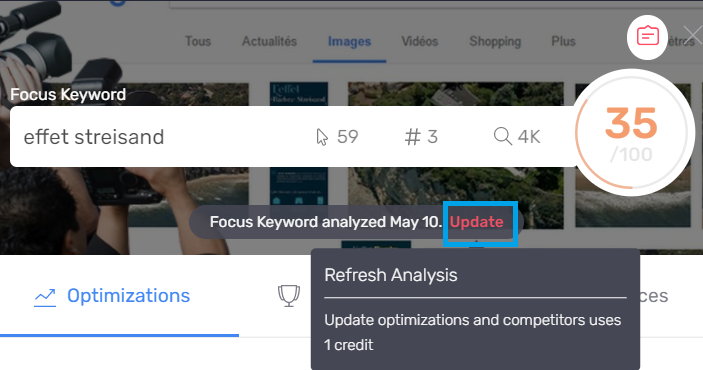The width and height of the screenshot is (703, 370).
Task: Click the magnifier search volume icon
Action: coord(503,136)
